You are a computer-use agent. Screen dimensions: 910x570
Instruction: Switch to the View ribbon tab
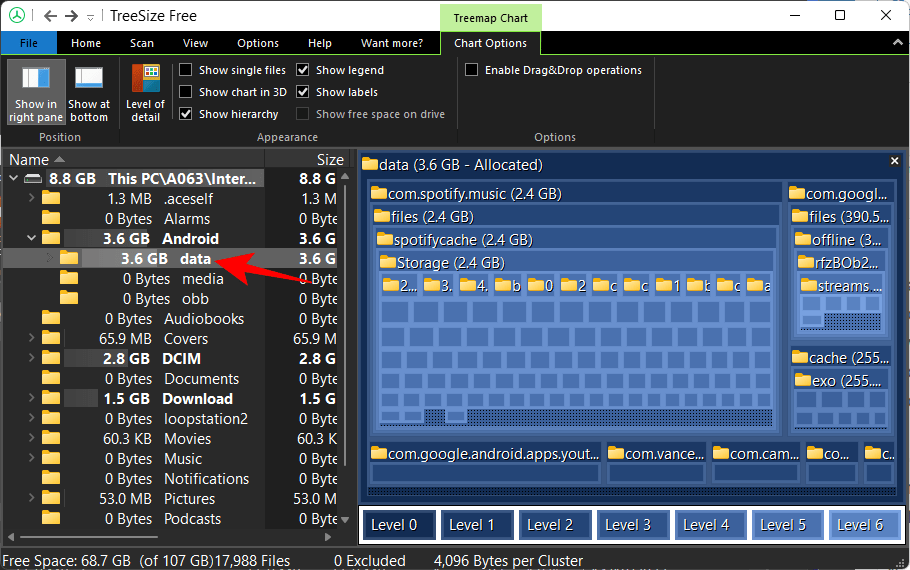click(x=195, y=43)
